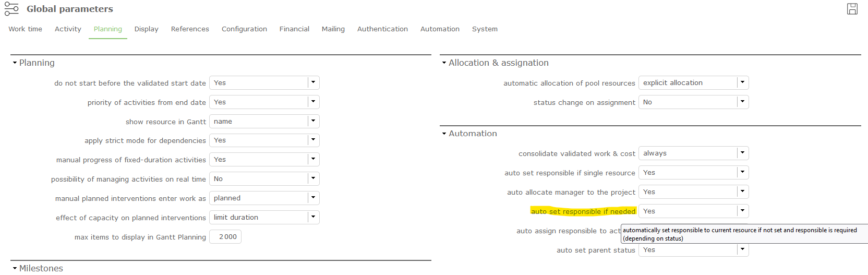Click the max items in Gantt Planning field

[x=225, y=237]
